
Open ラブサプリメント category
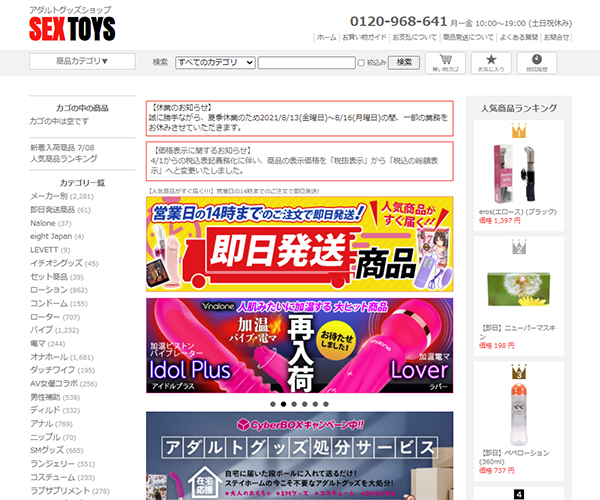tap(60, 490)
